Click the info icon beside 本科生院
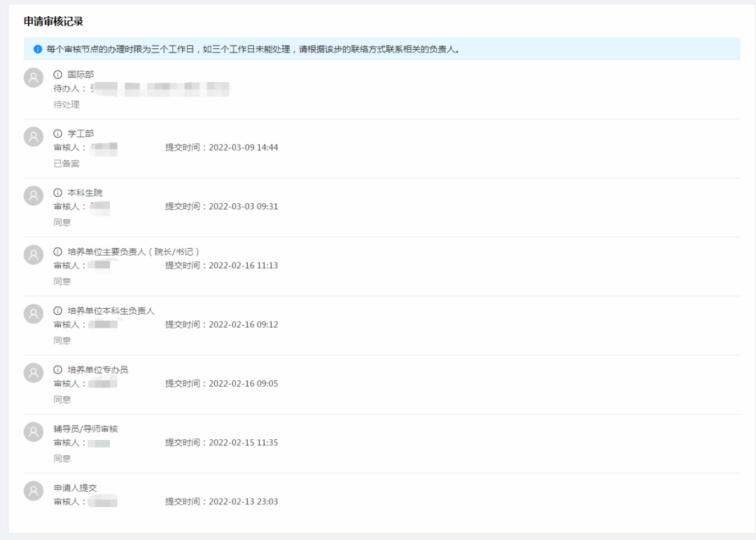The height and width of the screenshot is (540, 756). [x=58, y=193]
